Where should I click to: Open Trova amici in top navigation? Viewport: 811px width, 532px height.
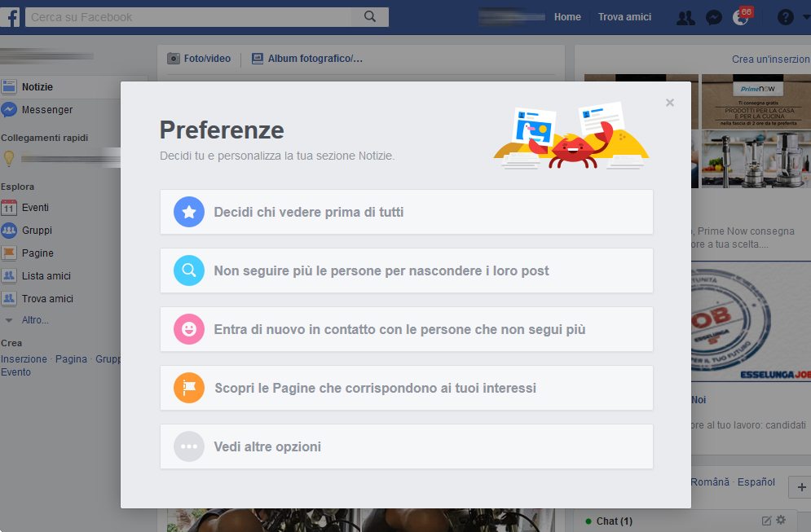pyautogui.click(x=624, y=17)
